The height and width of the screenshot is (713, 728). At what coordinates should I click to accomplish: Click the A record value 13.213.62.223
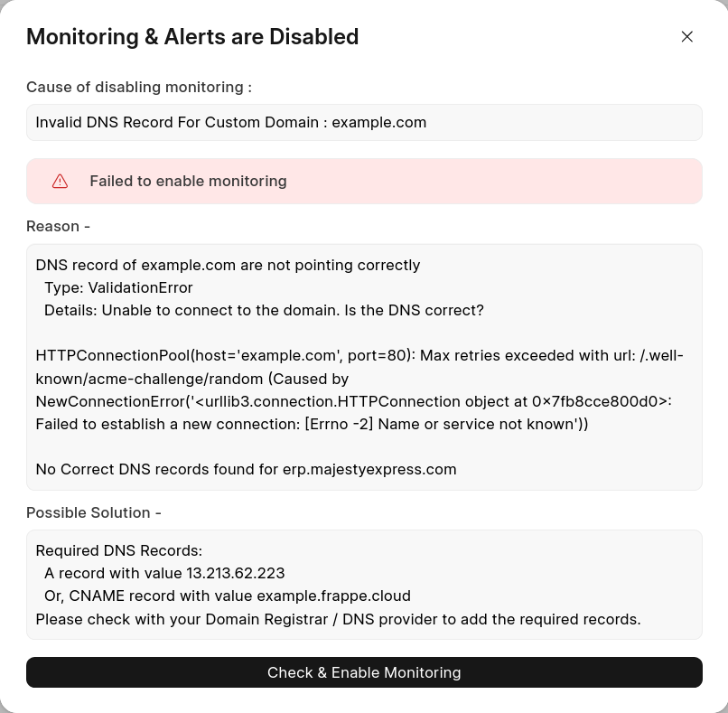(235, 574)
